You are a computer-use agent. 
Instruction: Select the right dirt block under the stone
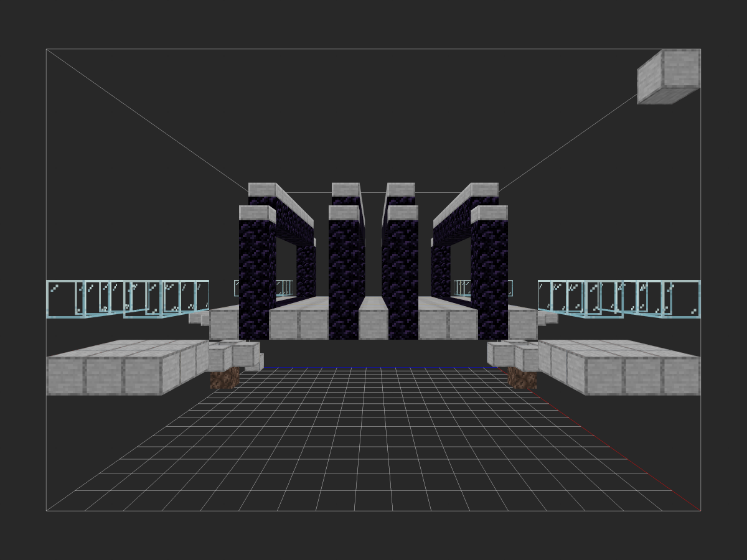(x=522, y=378)
